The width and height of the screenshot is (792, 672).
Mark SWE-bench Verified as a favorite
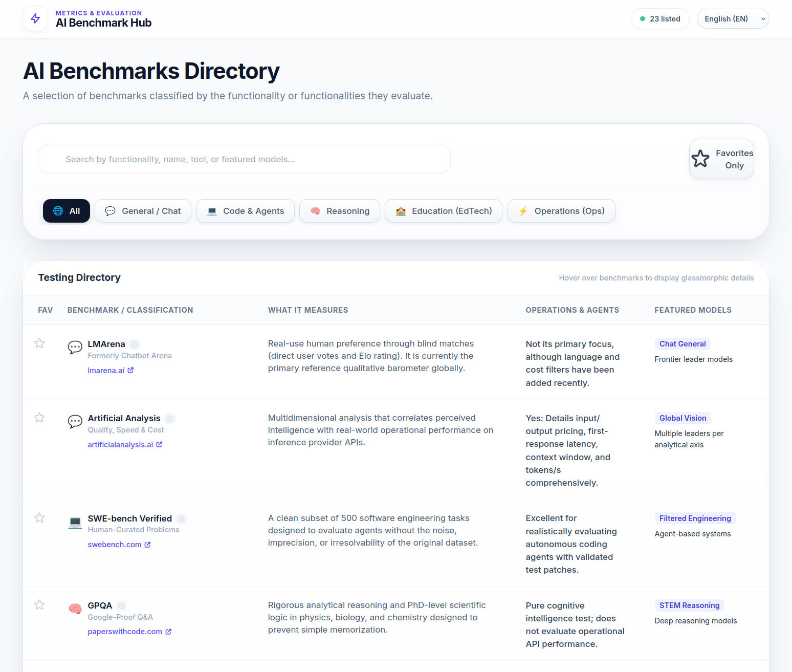click(39, 518)
